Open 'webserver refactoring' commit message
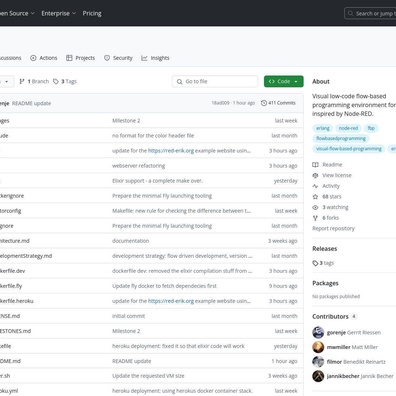Image resolution: width=396 pixels, height=396 pixels. (x=139, y=166)
